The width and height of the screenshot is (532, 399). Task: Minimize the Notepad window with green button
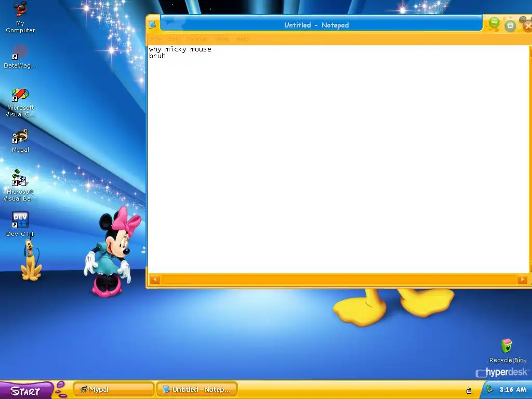click(494, 24)
